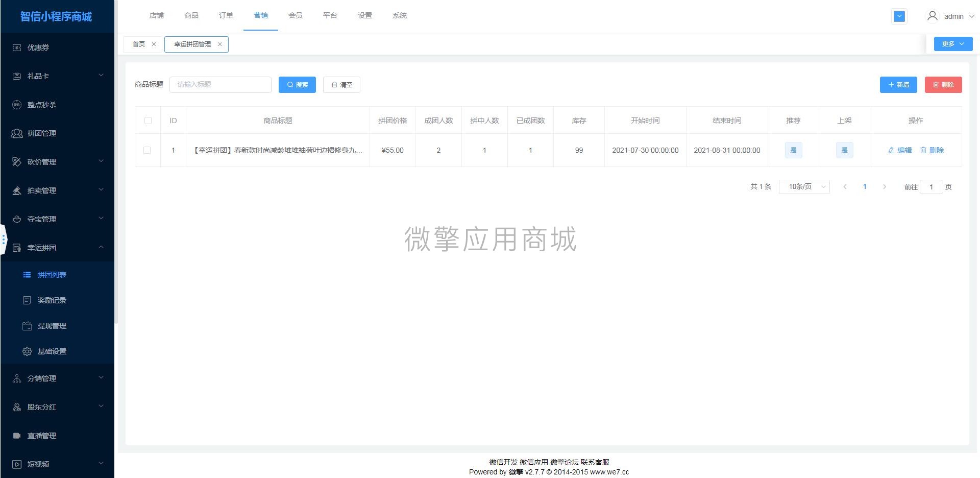Expand the 分销管理 sidebar menu

[101, 378]
